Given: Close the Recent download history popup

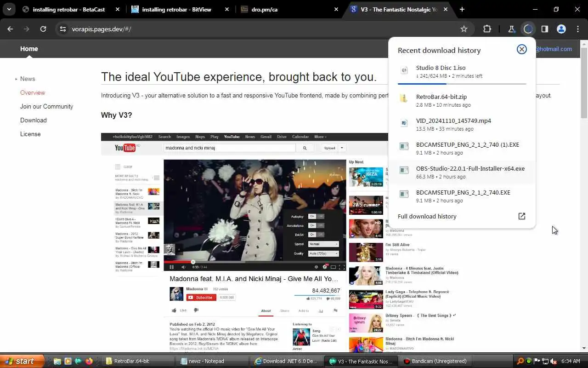Looking at the screenshot, I should tap(522, 49).
